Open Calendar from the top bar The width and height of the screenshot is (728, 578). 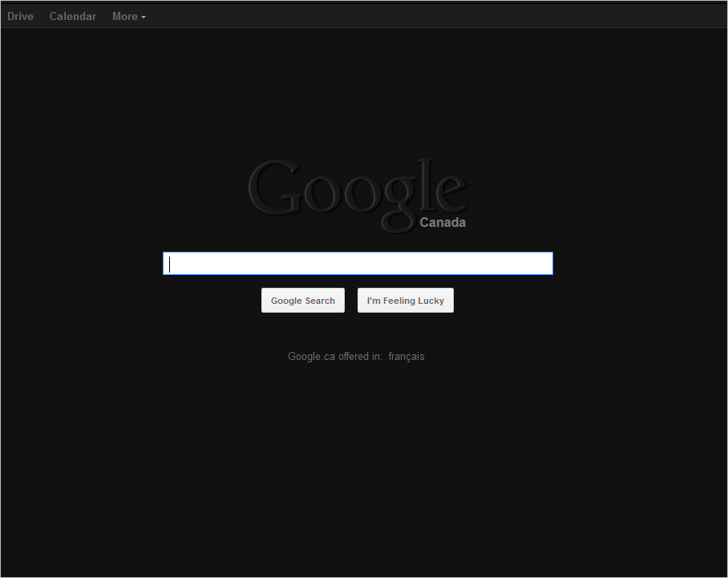(73, 16)
